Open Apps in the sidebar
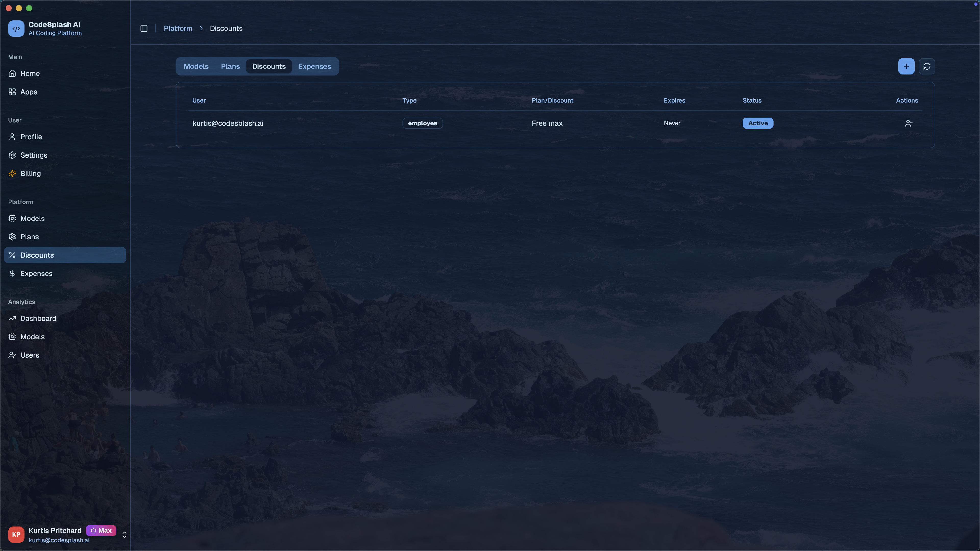980x551 pixels. pyautogui.click(x=29, y=92)
